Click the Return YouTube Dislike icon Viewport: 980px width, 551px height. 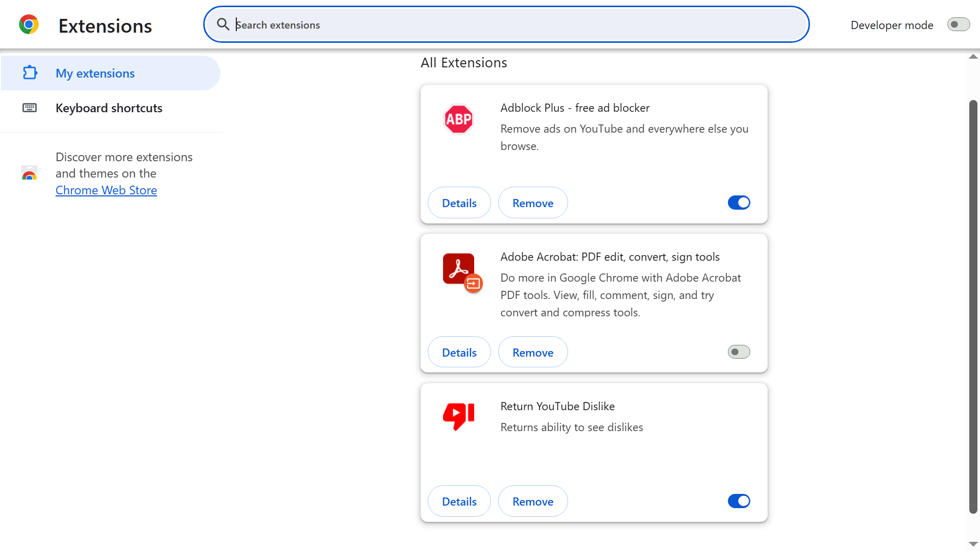pos(458,416)
